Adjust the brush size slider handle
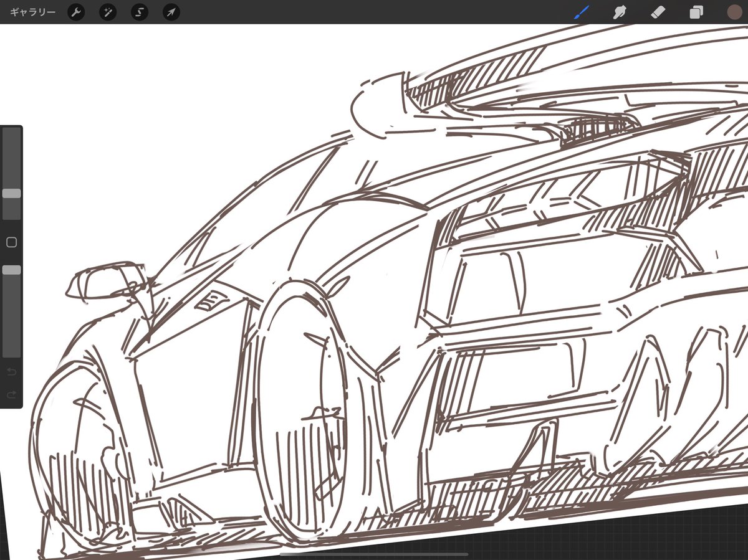 click(11, 194)
